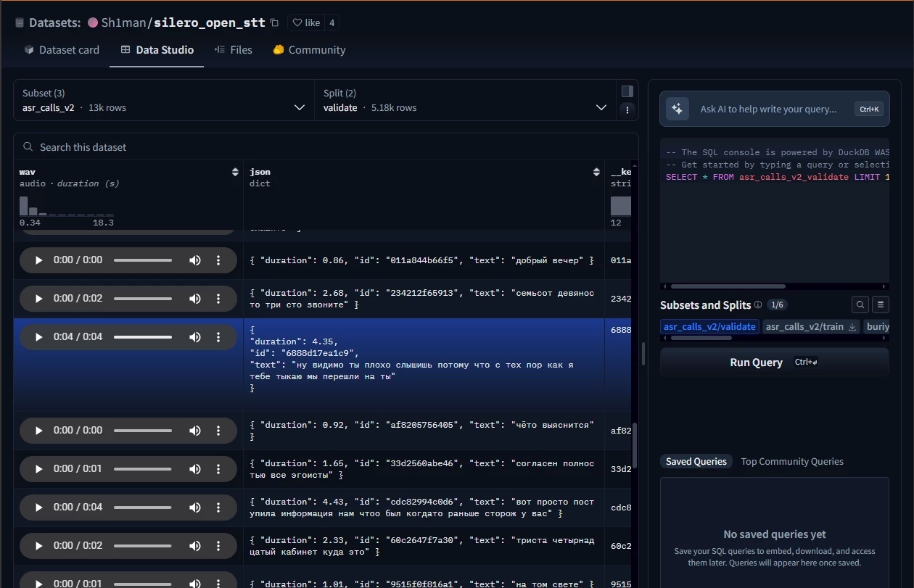Screen dimensions: 914x588
Task: Open audio options for "чёто выяснится" row
Action: [x=218, y=431]
